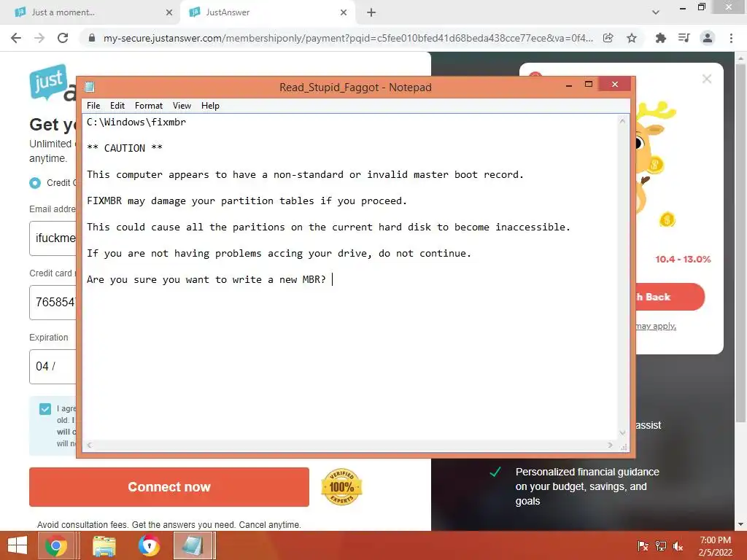Click the Expiration date field
Viewport: 747px width, 560px height.
(53, 366)
